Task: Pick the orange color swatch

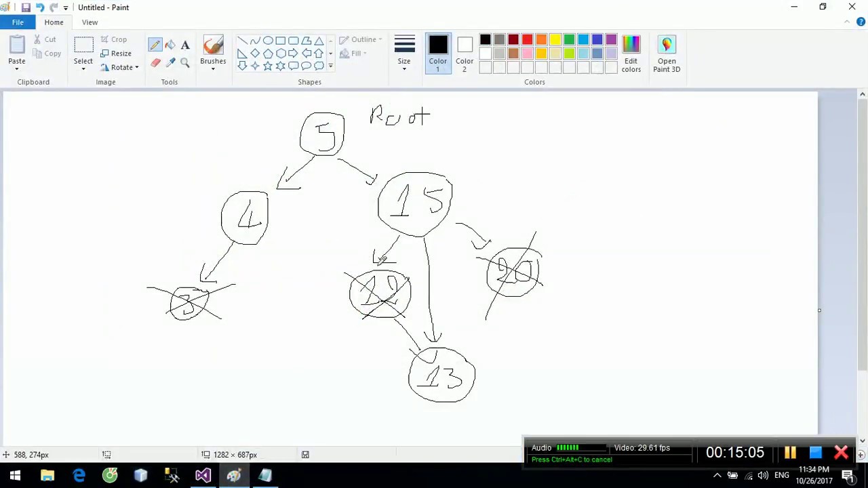Action: click(x=541, y=40)
